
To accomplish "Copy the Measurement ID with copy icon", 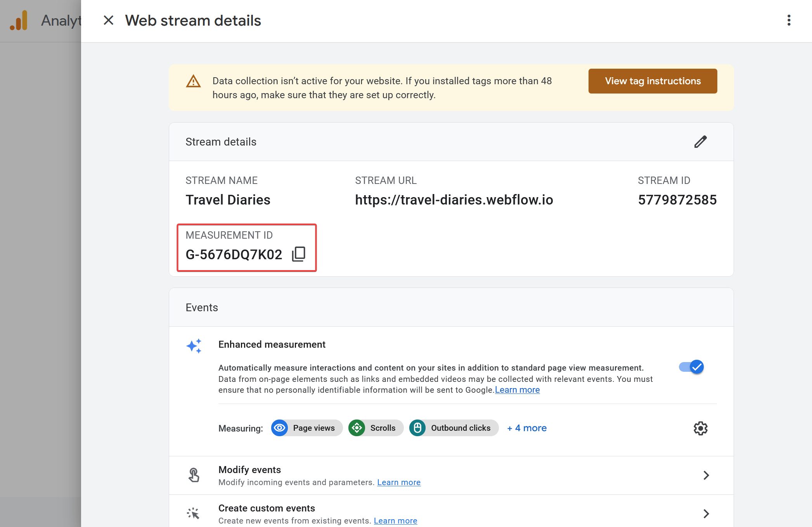I will 299,254.
